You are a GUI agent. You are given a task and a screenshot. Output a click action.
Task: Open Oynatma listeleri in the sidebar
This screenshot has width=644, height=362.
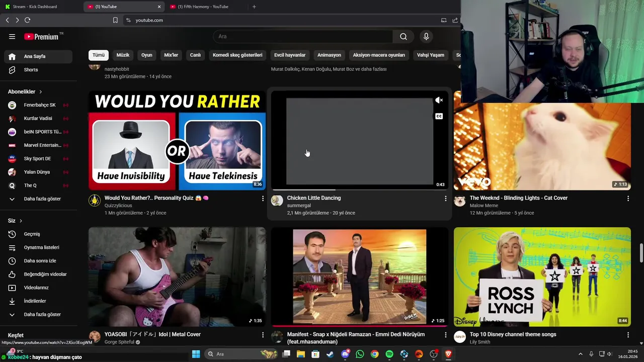pos(38,247)
